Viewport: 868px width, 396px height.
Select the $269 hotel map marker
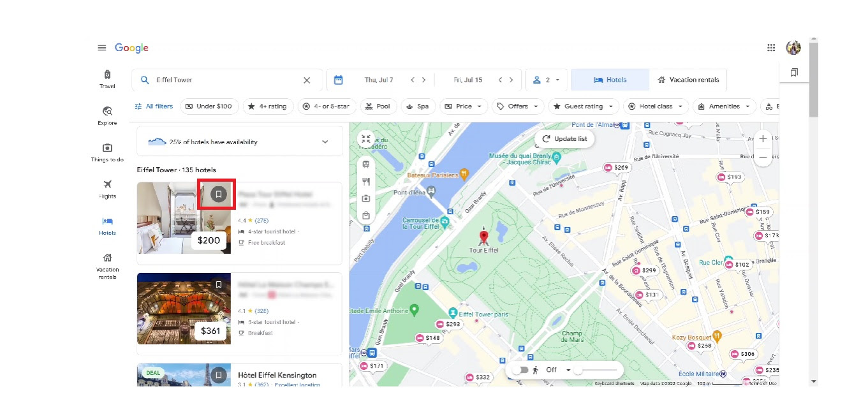[x=617, y=168]
